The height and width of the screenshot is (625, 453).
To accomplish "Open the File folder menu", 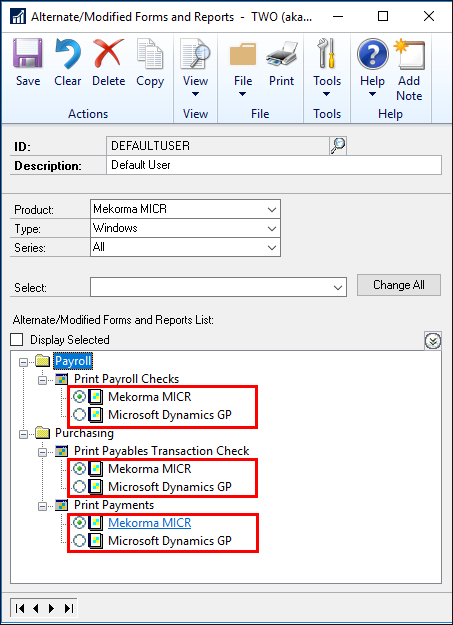I will [243, 67].
